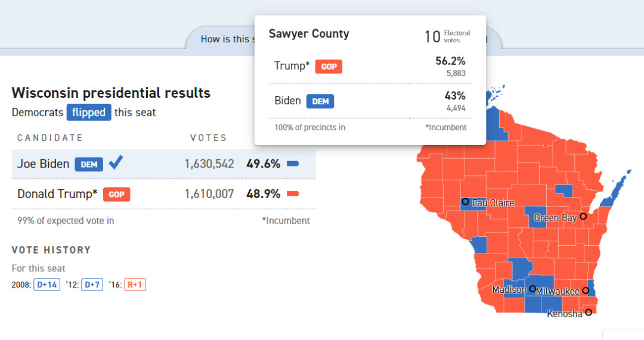Click the Madison city marker on the map

pos(532,289)
